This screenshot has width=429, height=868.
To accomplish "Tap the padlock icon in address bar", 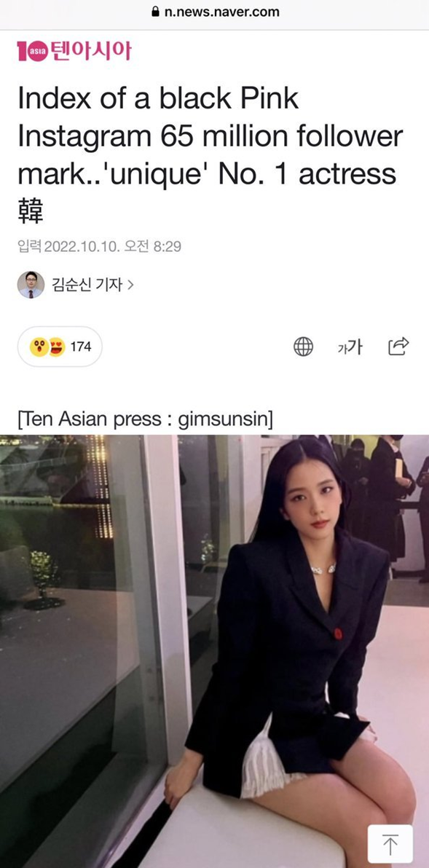I will point(156,12).
